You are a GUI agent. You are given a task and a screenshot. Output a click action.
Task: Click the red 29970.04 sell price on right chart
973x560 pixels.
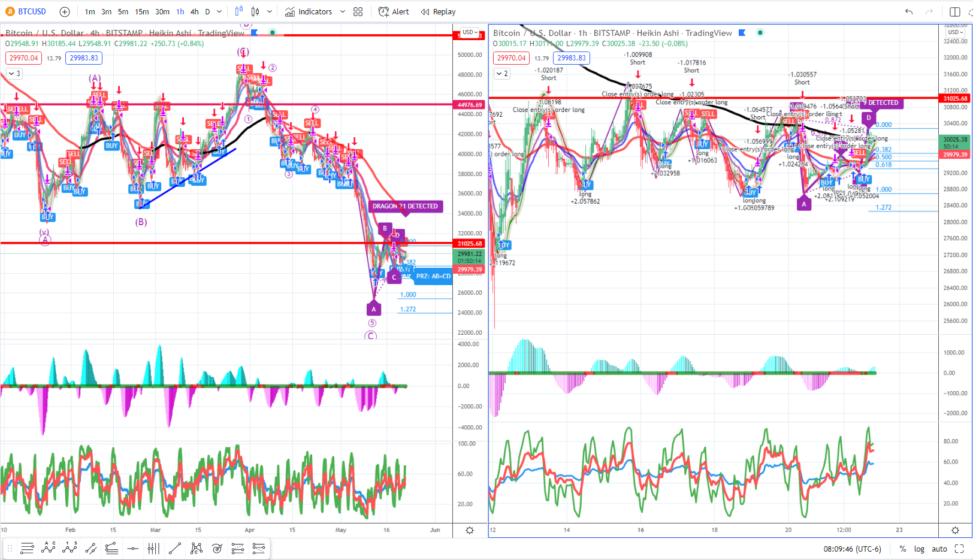(512, 58)
